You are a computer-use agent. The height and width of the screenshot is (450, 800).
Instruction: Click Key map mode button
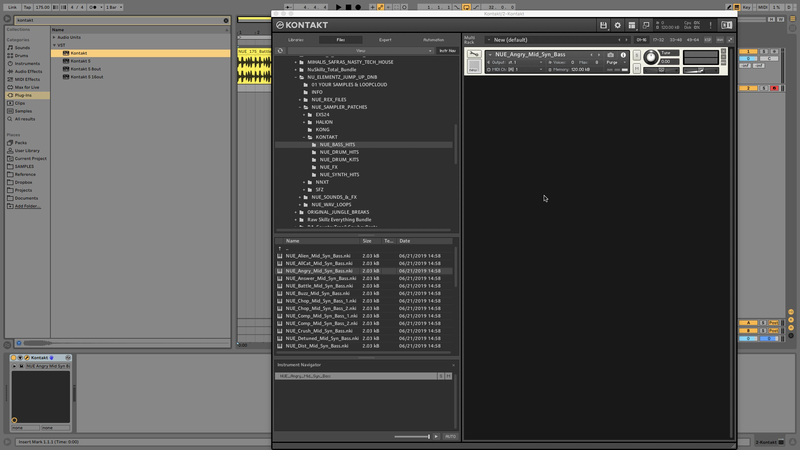click(747, 7)
